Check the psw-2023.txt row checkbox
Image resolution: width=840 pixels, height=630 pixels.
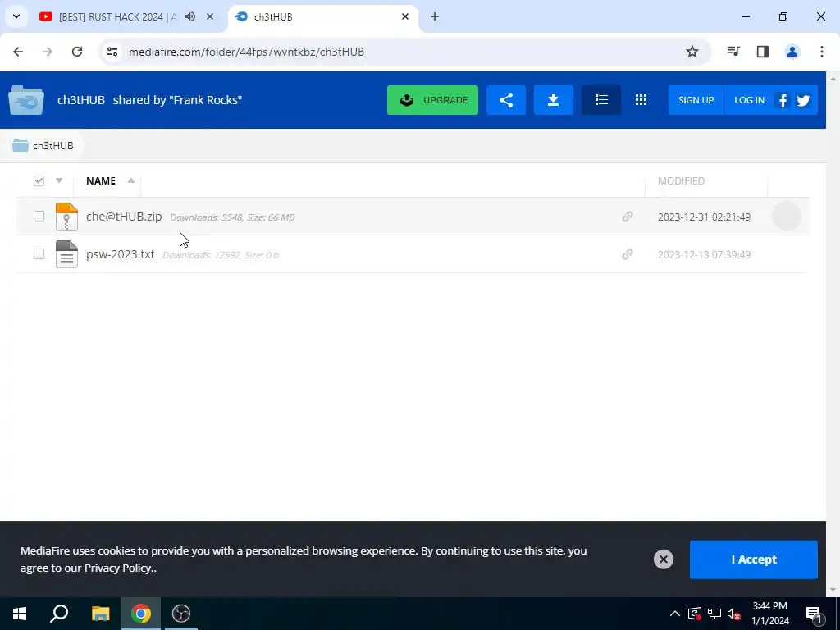click(39, 254)
